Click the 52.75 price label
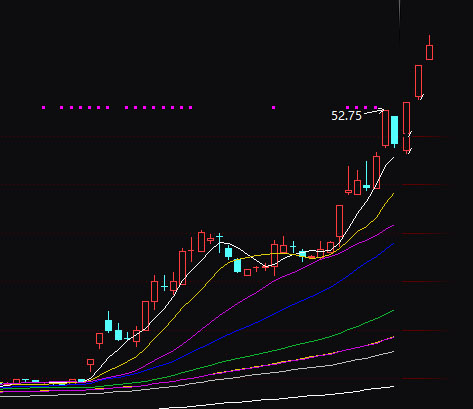The height and width of the screenshot is (409, 473). 346,116
